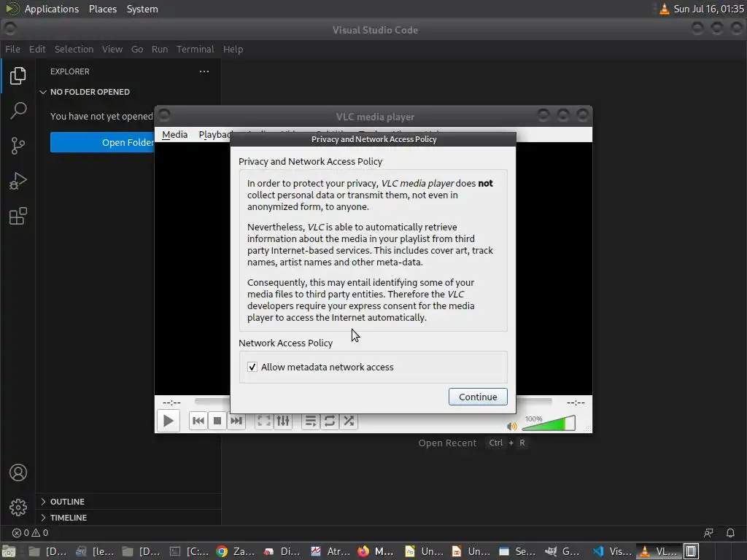Open the Accounts icon in VS Code
This screenshot has height=560, width=747.
[x=18, y=472]
